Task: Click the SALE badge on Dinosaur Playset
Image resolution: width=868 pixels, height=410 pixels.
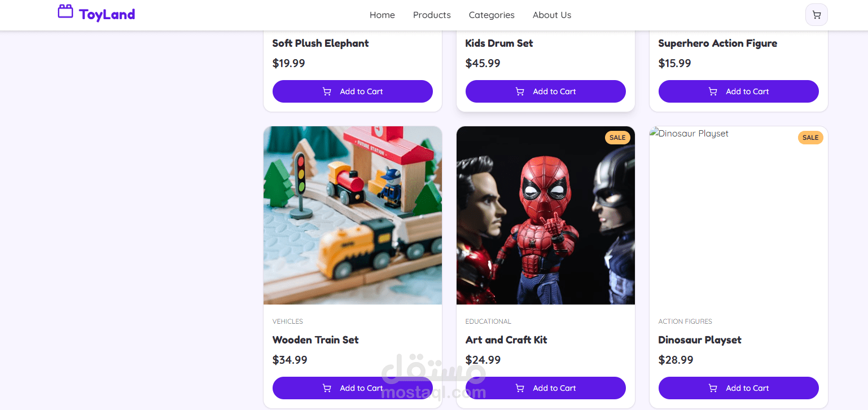Action: tap(810, 138)
